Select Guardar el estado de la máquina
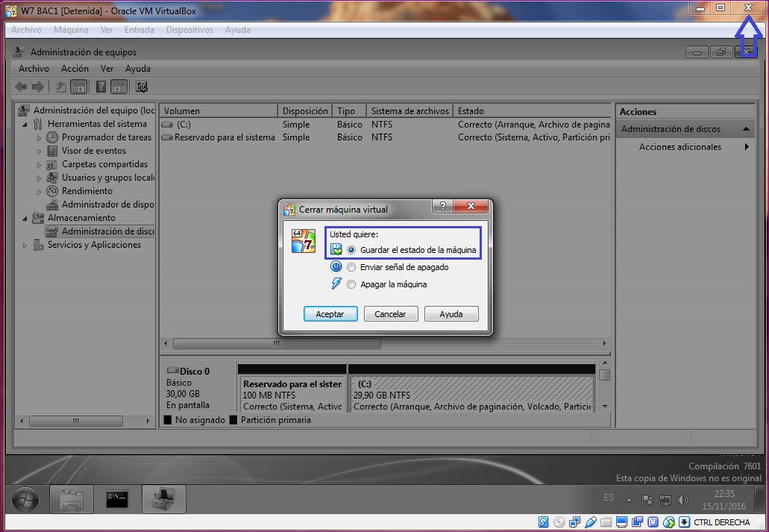 pos(351,250)
